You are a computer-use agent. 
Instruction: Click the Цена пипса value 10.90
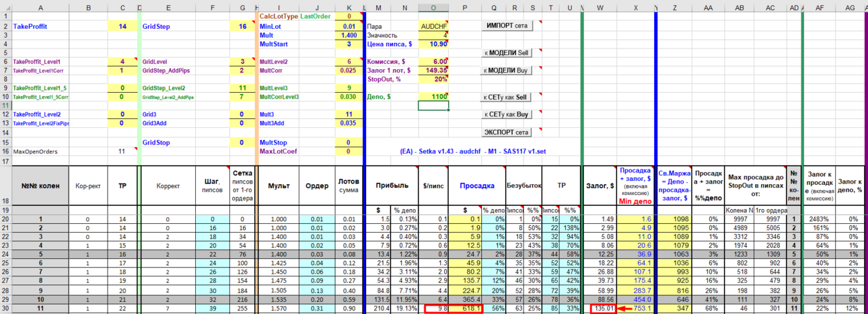coord(433,44)
